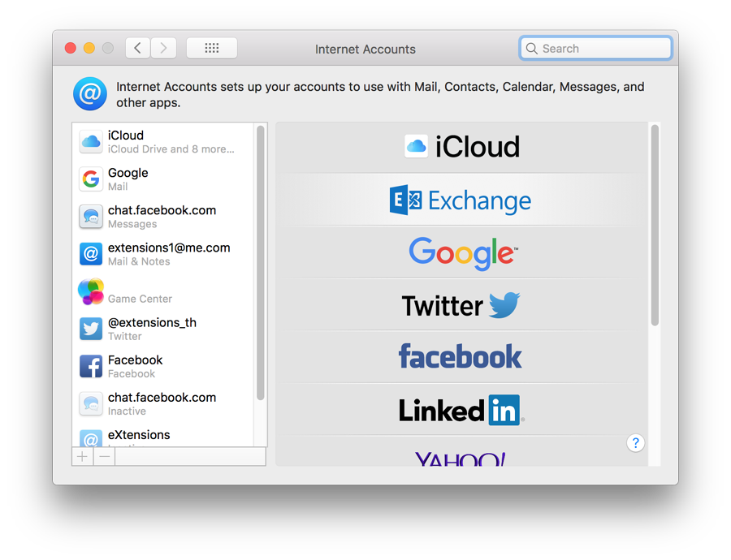Click the Facebook f icon in accounts list
This screenshot has width=731, height=560.
pyautogui.click(x=91, y=366)
